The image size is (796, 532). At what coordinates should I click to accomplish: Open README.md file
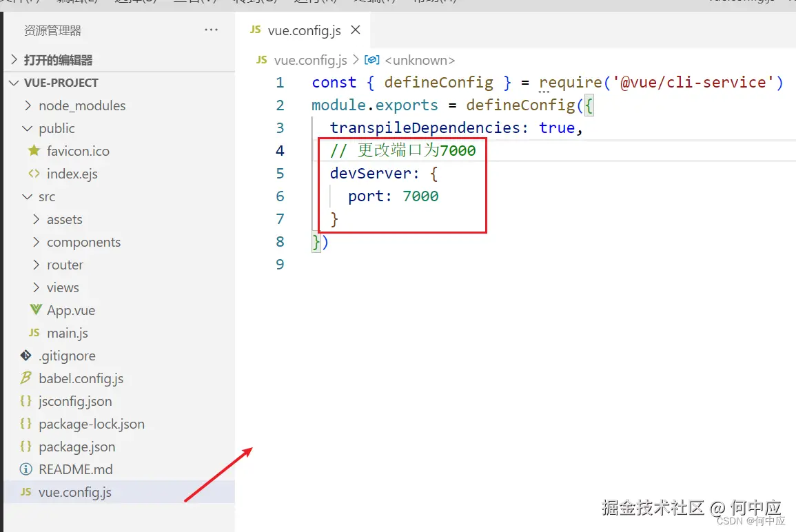point(76,469)
